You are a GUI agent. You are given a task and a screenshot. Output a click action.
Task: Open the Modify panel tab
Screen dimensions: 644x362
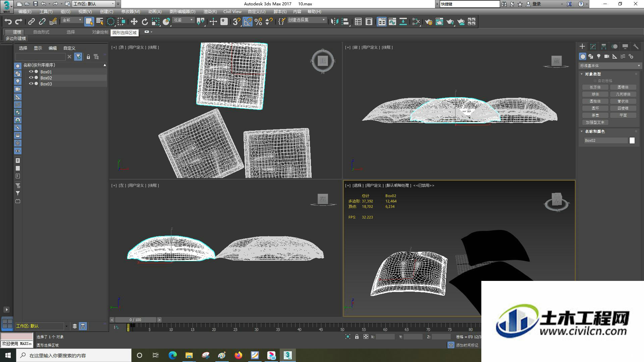click(x=593, y=47)
